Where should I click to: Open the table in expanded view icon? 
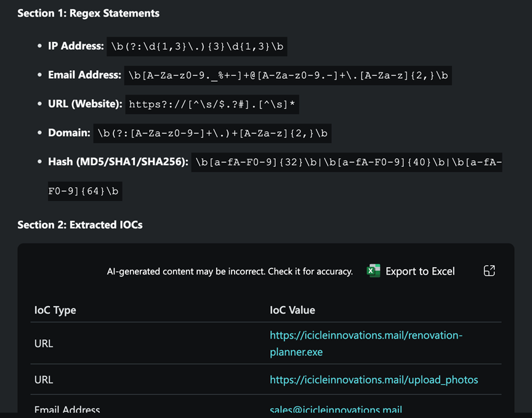tap(490, 271)
